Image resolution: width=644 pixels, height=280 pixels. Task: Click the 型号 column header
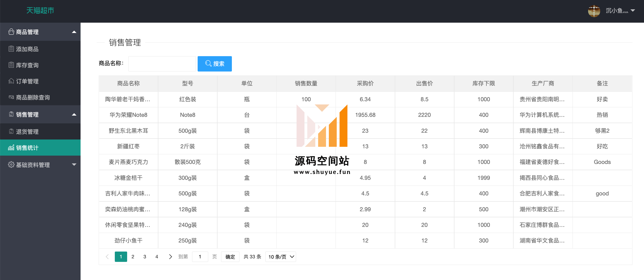click(188, 83)
